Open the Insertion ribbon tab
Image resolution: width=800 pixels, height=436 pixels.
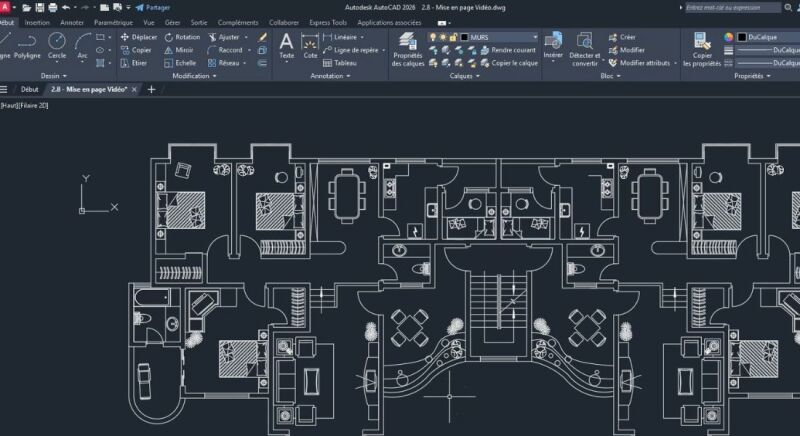pos(37,22)
